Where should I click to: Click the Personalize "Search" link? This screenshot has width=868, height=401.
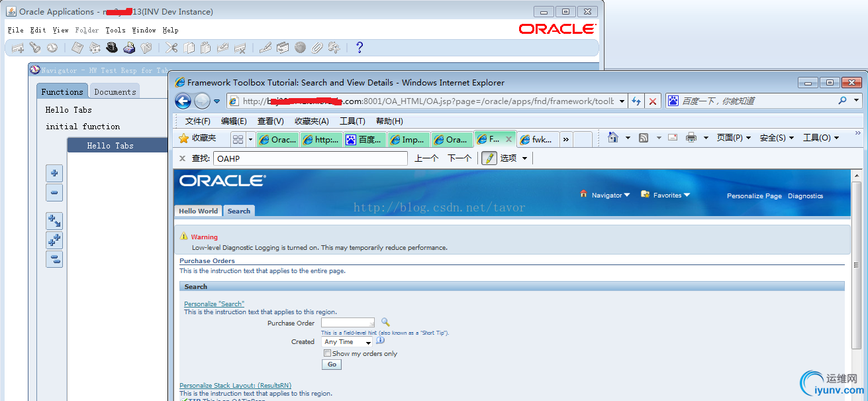click(x=214, y=304)
